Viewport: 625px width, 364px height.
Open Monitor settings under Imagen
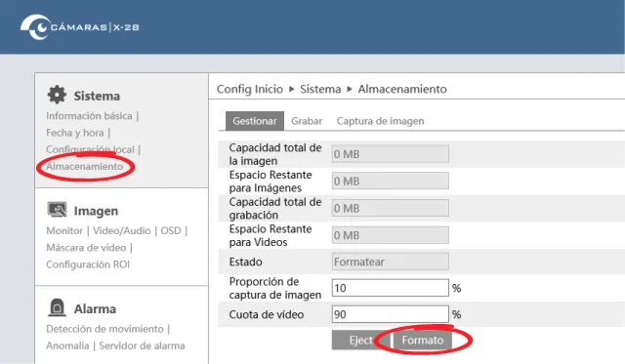pyautogui.click(x=64, y=230)
